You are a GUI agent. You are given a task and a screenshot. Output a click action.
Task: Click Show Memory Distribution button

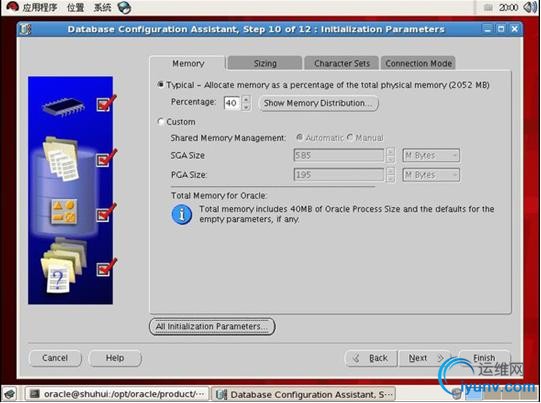click(318, 103)
